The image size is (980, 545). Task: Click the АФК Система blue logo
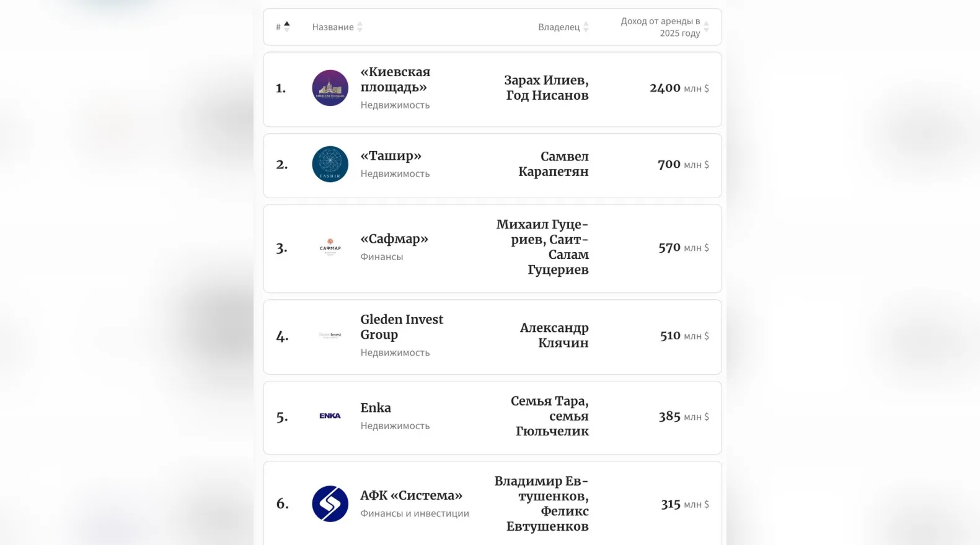tap(330, 504)
